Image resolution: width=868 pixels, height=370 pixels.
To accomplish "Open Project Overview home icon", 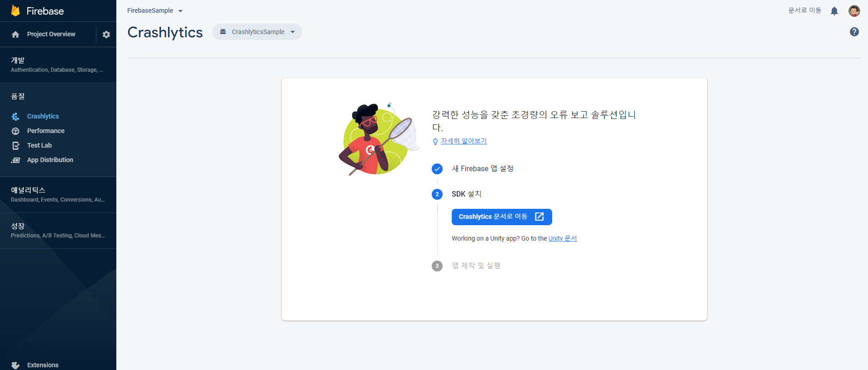I will pyautogui.click(x=15, y=35).
